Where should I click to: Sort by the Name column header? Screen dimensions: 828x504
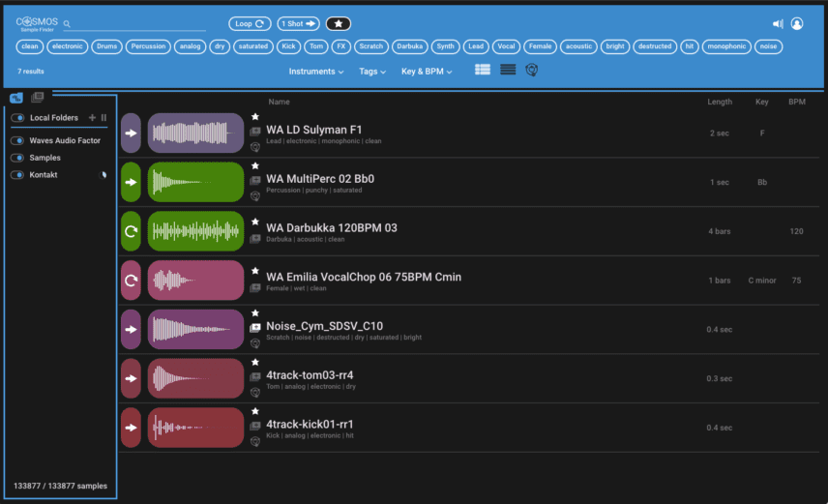(x=279, y=102)
